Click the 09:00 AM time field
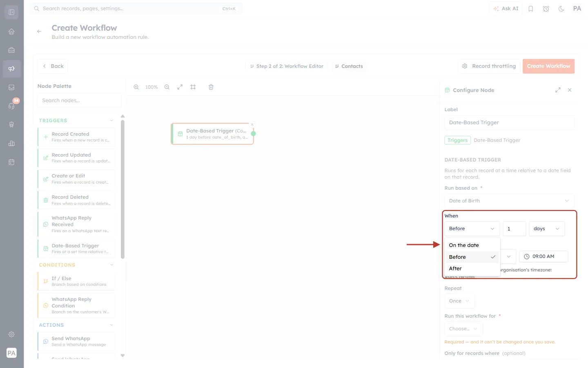 point(543,256)
